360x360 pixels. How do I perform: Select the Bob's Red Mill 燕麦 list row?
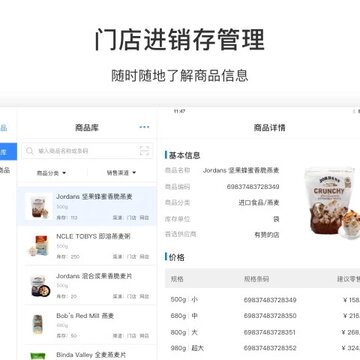click(x=87, y=325)
